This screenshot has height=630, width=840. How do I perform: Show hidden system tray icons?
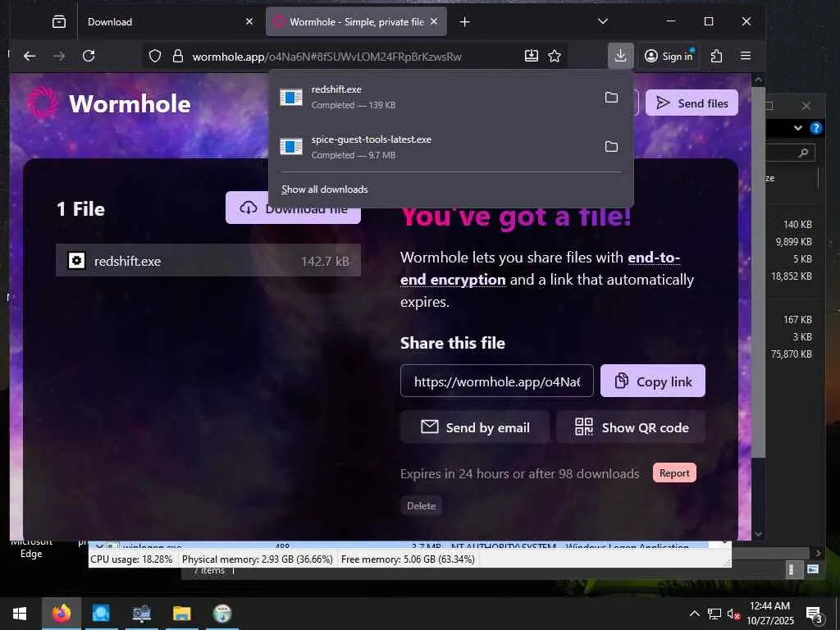(694, 614)
